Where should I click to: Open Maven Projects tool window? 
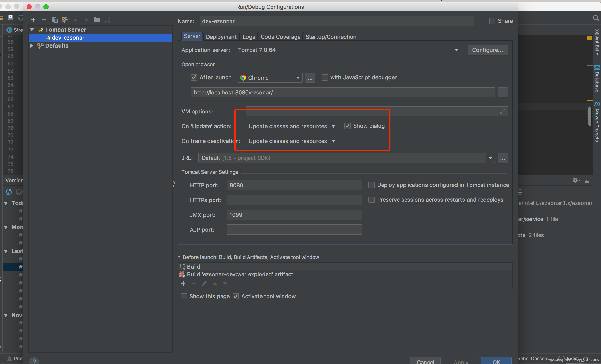coord(597,122)
